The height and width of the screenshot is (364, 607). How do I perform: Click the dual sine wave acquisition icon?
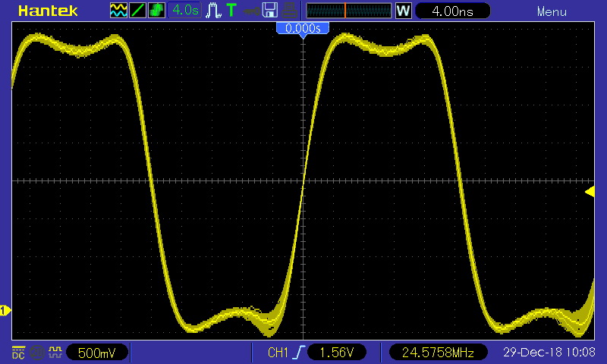coord(118,11)
